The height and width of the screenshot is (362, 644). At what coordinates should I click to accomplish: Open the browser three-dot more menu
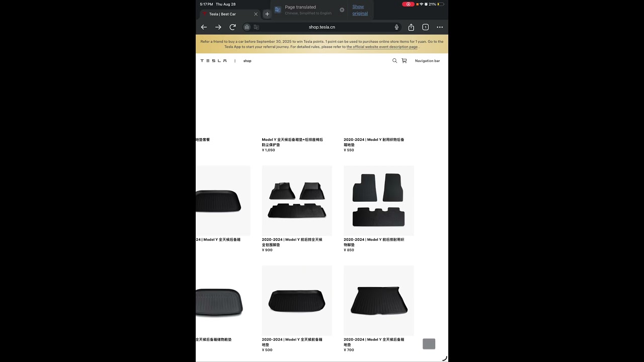(x=440, y=27)
